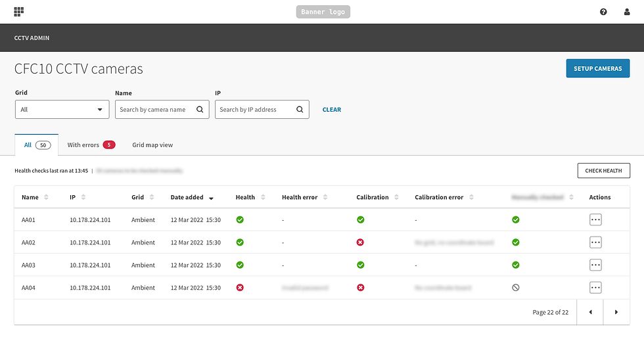Click the camera name search magnifier icon
The width and height of the screenshot is (644, 362).
coord(200,110)
